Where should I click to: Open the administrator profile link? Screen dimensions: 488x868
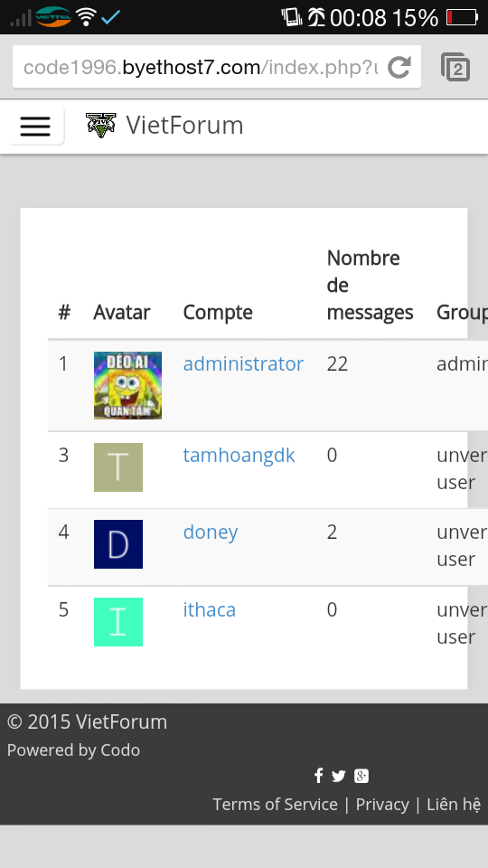(x=243, y=363)
